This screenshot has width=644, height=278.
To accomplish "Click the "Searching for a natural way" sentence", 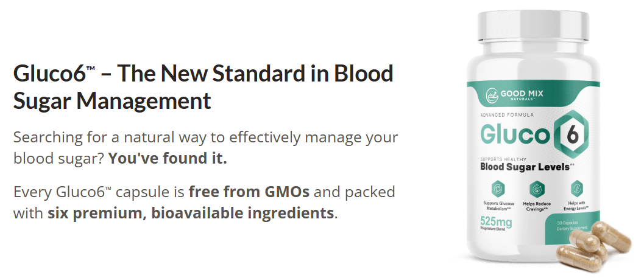I will click(x=205, y=136).
